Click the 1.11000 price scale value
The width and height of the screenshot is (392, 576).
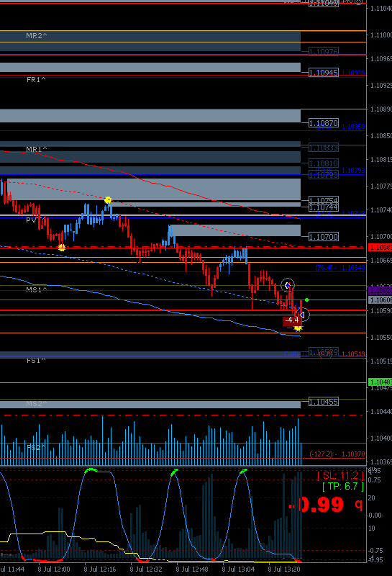coord(381,35)
